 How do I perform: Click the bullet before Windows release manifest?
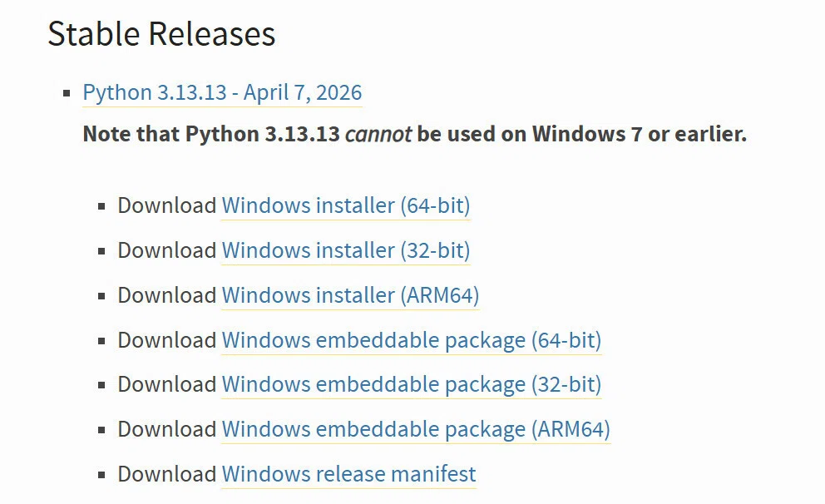(101, 475)
